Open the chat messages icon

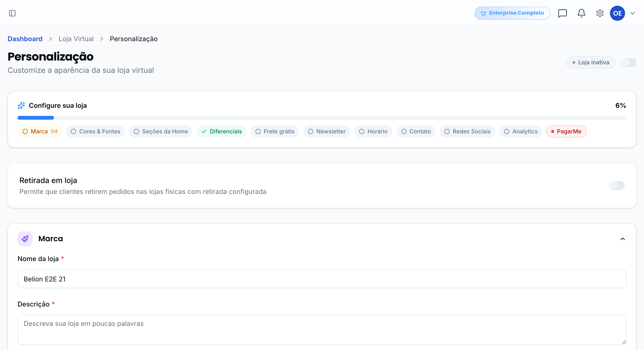coord(563,13)
